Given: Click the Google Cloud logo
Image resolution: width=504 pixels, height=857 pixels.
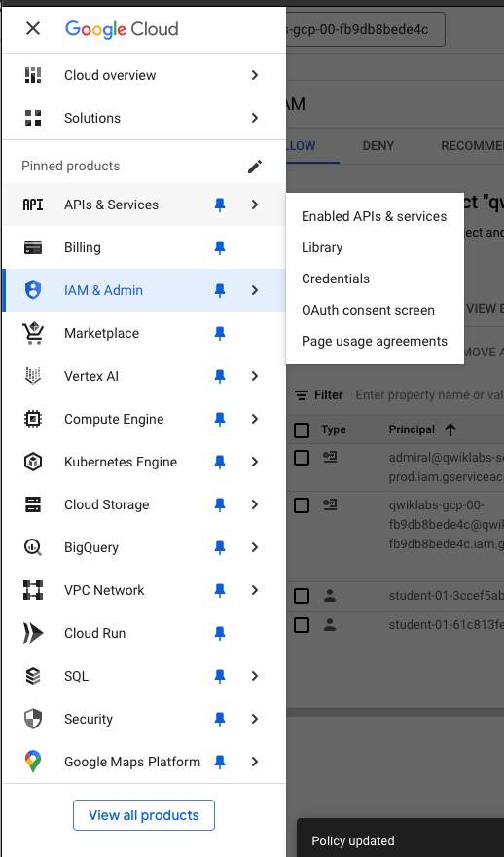Looking at the screenshot, I should pyautogui.click(x=122, y=29).
